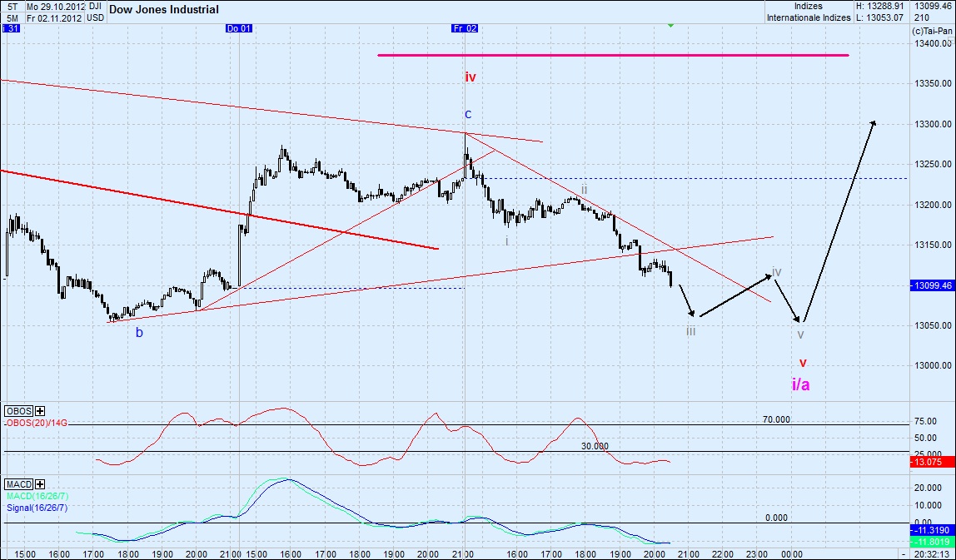The width and height of the screenshot is (956, 560).
Task: Click the green triangle marker above the chart
Action: point(669,27)
